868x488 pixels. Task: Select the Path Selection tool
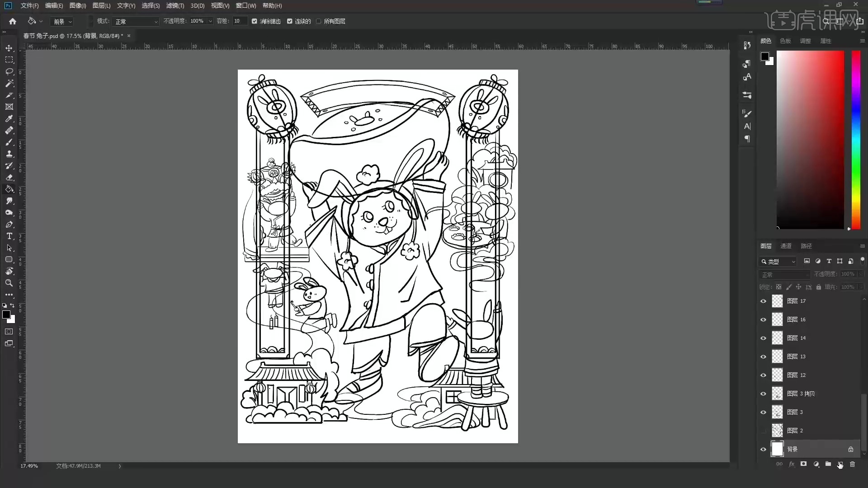pos(9,248)
